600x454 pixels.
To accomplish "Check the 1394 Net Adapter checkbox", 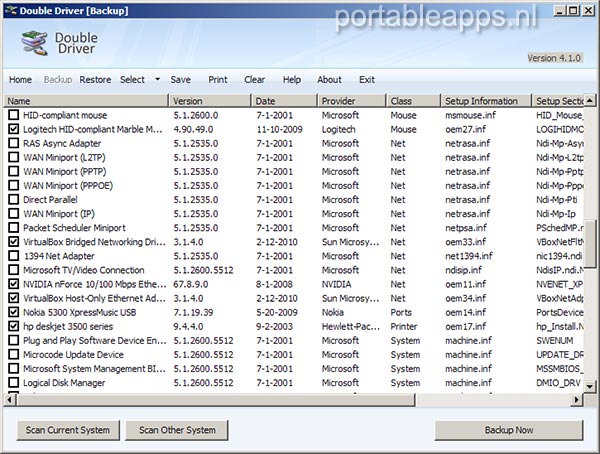I will point(13,256).
